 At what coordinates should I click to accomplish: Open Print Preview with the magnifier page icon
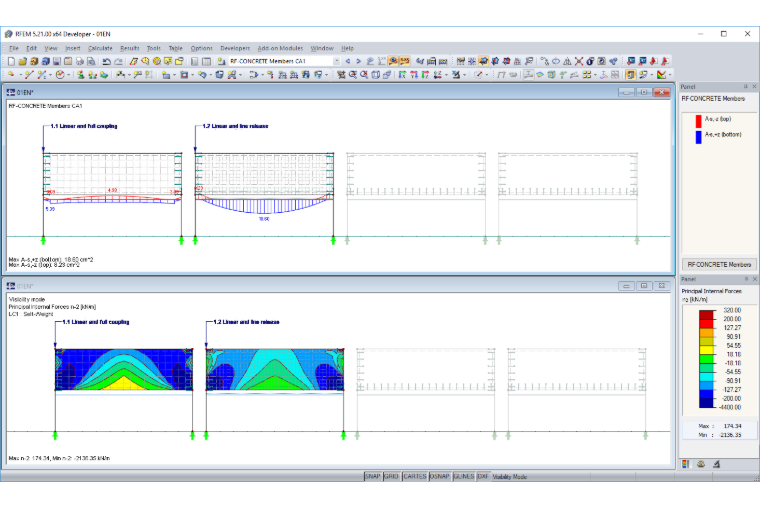coord(91,61)
